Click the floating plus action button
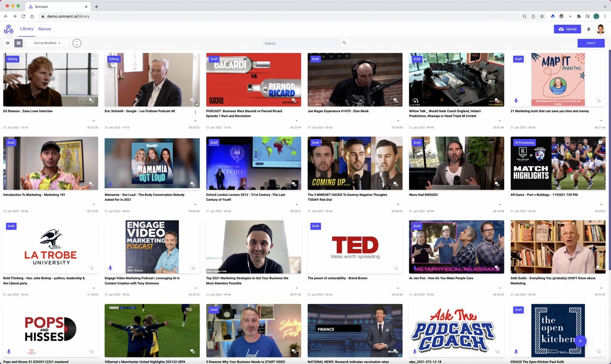 [580, 341]
